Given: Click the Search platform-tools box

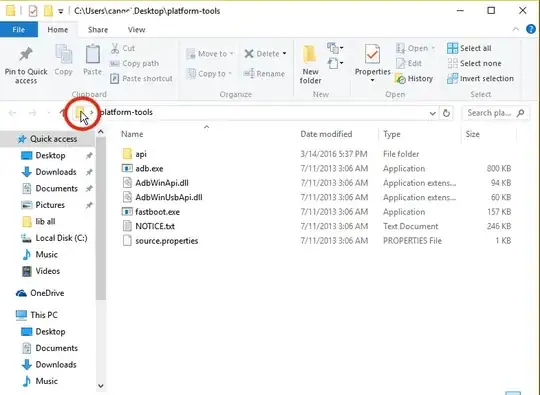Looking at the screenshot, I should point(495,113).
